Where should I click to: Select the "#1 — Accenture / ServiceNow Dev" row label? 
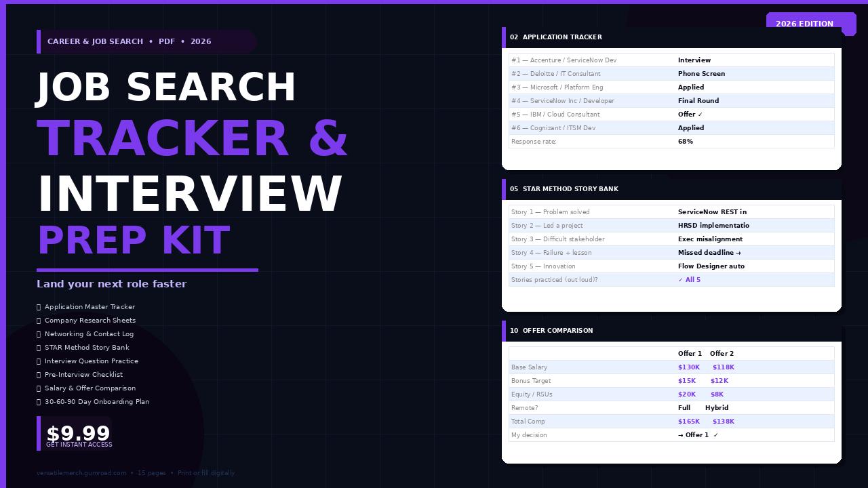[564, 60]
